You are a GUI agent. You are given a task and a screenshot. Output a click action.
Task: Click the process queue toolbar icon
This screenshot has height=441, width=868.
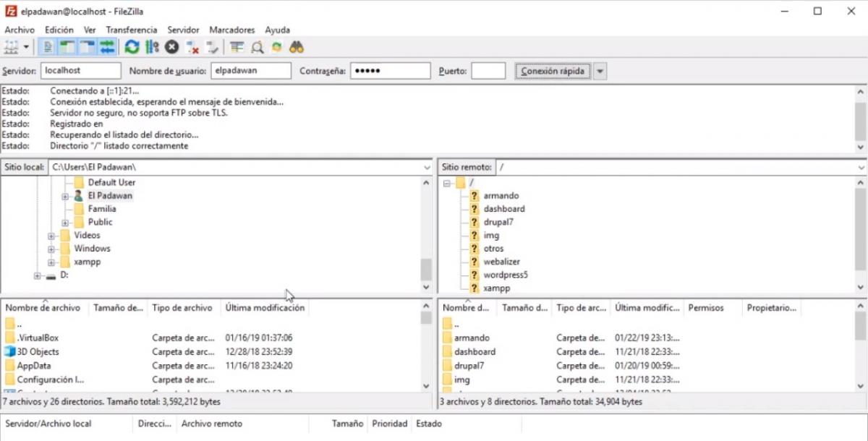click(x=152, y=48)
